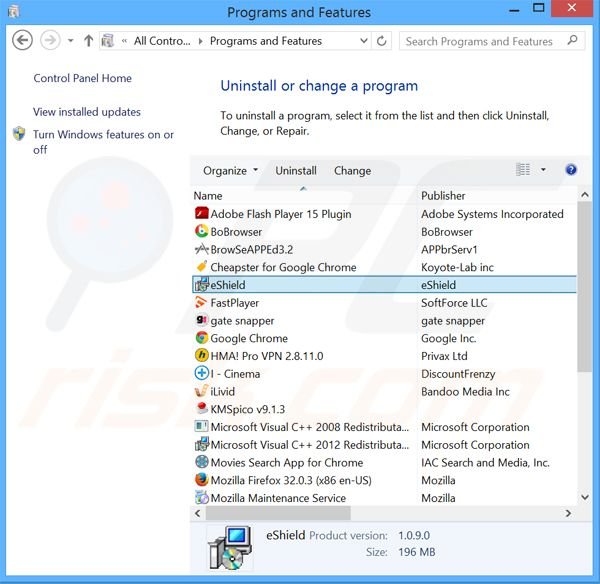
Task: Click the BrowSeAPPEd3.2 program icon
Action: tap(201, 249)
